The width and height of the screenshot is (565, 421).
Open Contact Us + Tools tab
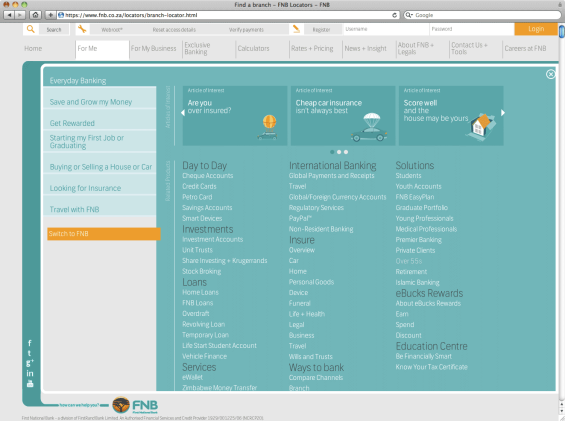469,48
